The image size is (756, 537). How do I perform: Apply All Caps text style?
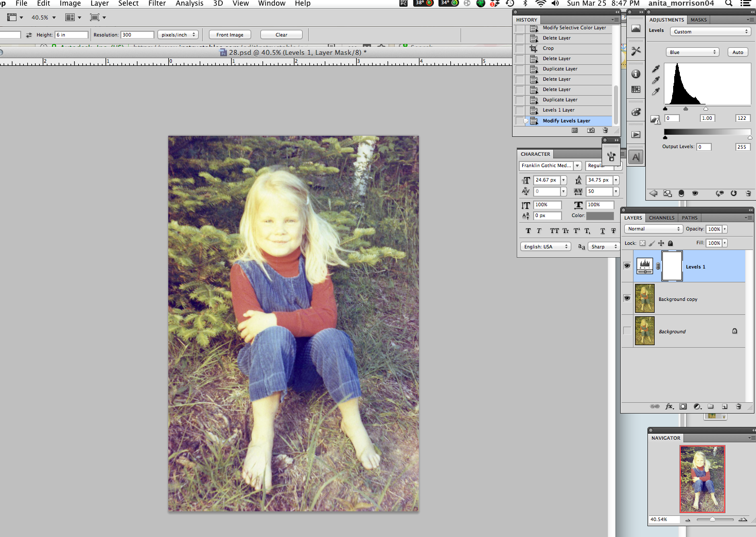[x=554, y=231]
